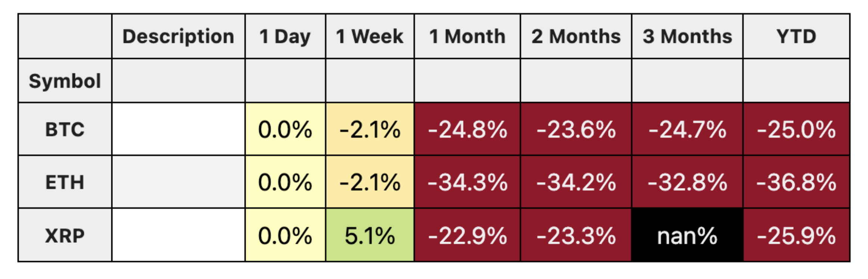
Task: Select XRP's -25.9% YTD cell
Action: [x=796, y=235]
